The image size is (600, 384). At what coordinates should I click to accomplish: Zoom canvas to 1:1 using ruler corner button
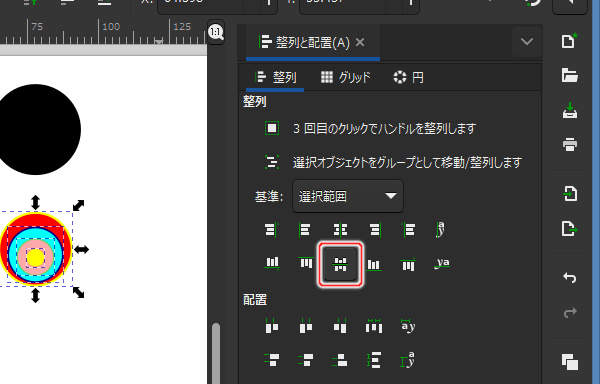[x=216, y=32]
